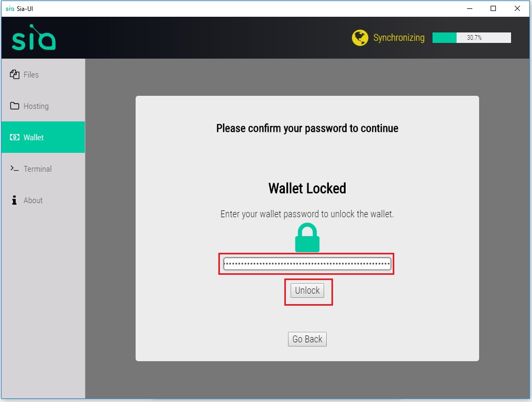The image size is (532, 402).
Task: Click the Wallet money icon
Action: (x=15, y=137)
